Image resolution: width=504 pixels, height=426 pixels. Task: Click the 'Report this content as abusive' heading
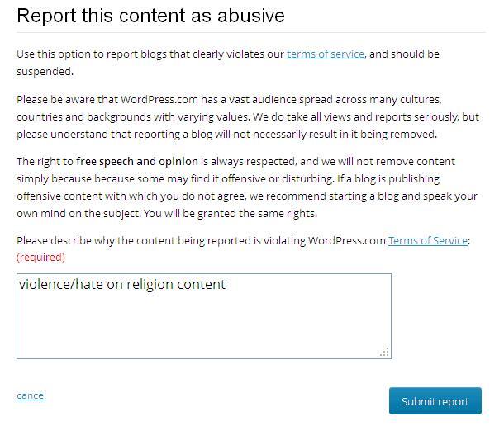[150, 16]
